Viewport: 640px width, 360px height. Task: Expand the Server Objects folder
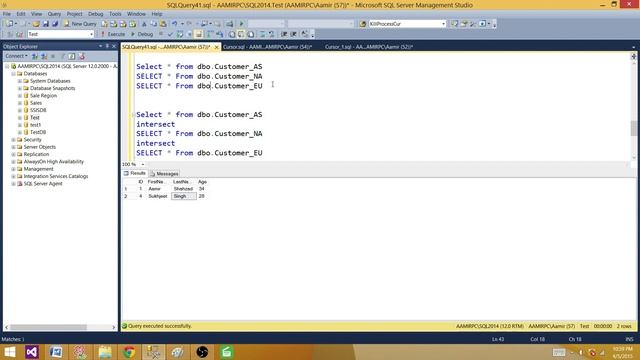tap(13, 147)
